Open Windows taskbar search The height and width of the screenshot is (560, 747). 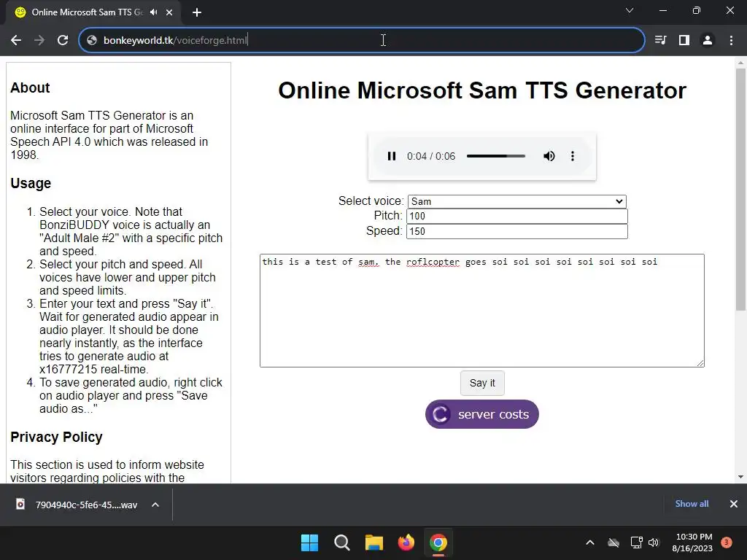pyautogui.click(x=341, y=542)
